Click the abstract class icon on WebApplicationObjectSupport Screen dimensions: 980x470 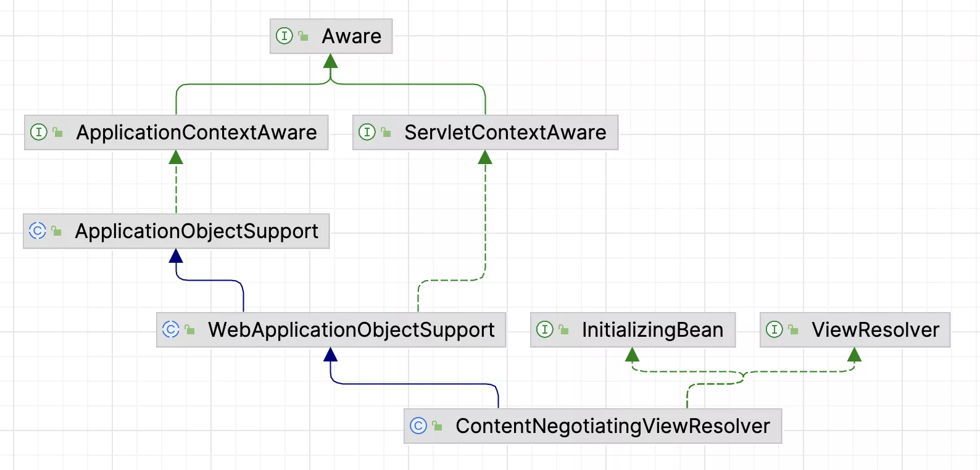click(x=171, y=329)
